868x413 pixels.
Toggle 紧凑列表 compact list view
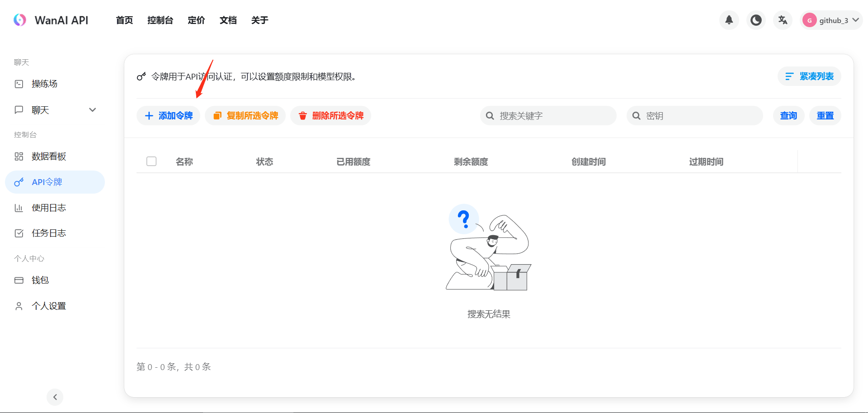point(809,76)
